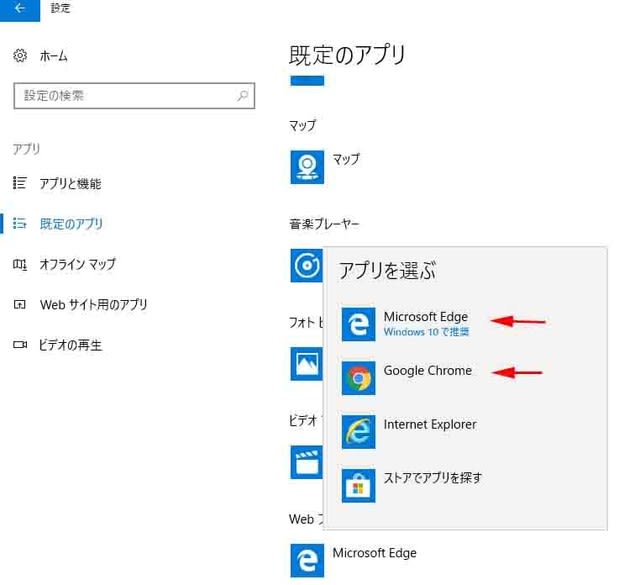Go back with the arrow button
Viewport: 640px width, 585px height.
tap(20, 9)
